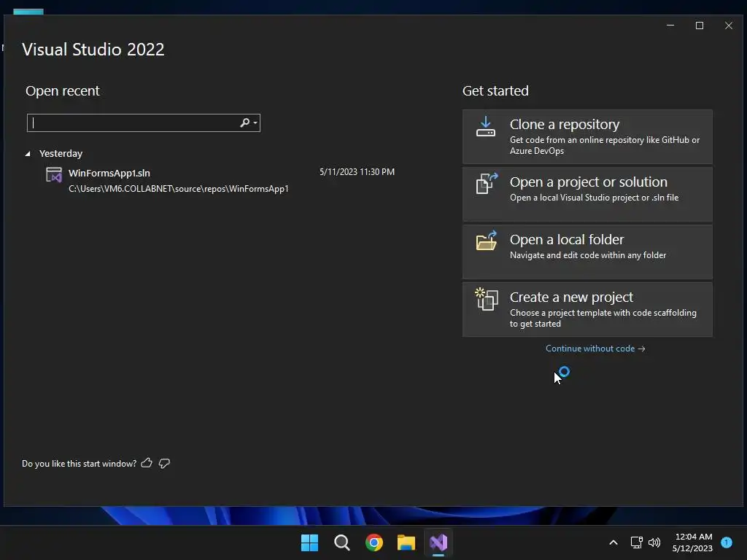Open the taskbar clock and date
The width and height of the screenshot is (747, 560).
click(693, 542)
